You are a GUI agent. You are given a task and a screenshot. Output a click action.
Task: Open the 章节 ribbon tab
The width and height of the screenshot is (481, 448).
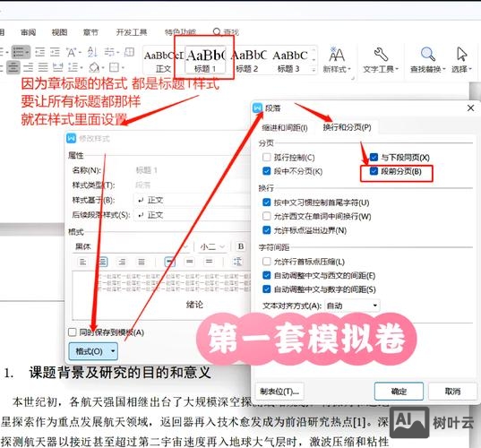coord(90,32)
